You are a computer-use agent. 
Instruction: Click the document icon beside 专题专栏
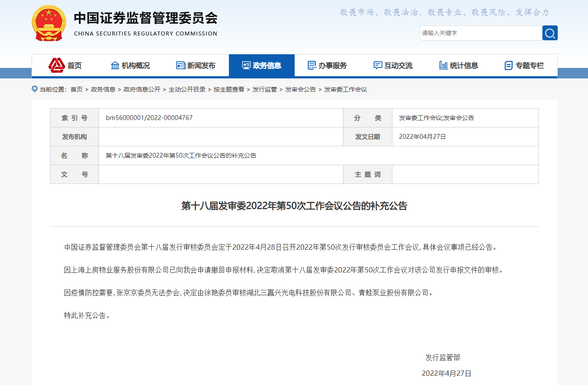(509, 65)
